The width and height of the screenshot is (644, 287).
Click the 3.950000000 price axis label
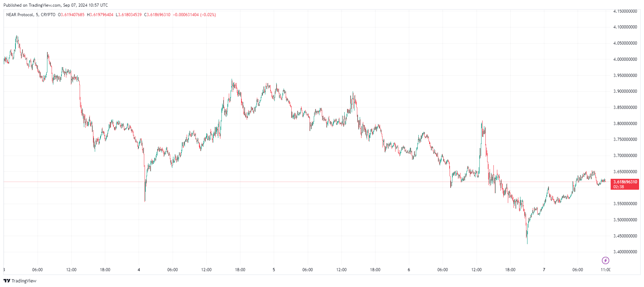(625, 76)
